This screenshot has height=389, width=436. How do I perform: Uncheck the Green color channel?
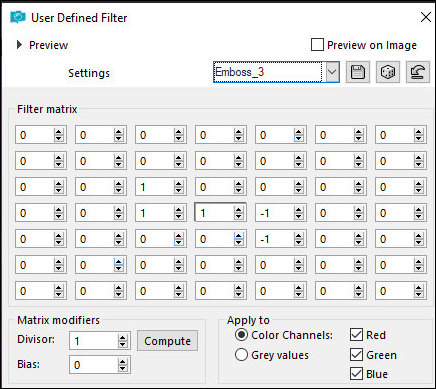(x=356, y=355)
